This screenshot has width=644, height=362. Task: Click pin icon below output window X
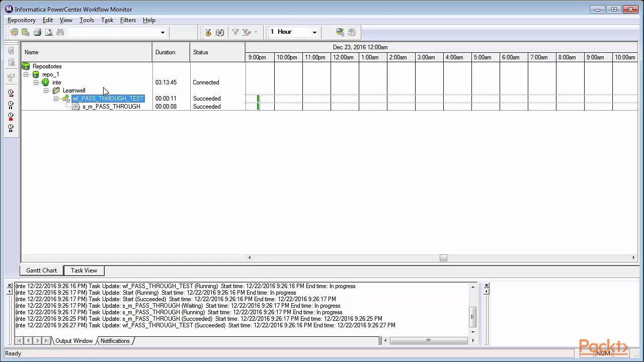[9, 292]
